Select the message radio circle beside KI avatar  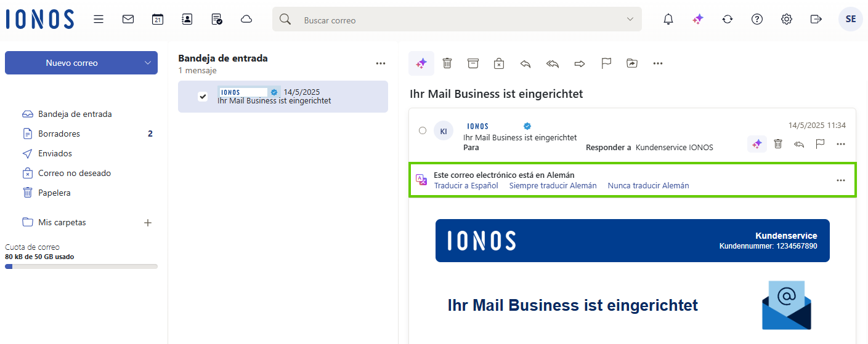pyautogui.click(x=422, y=130)
